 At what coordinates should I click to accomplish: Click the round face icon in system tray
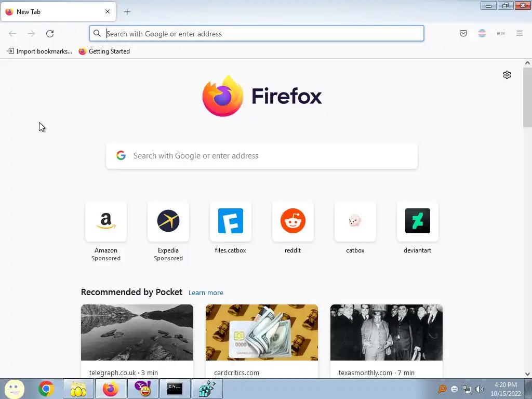tap(455, 389)
